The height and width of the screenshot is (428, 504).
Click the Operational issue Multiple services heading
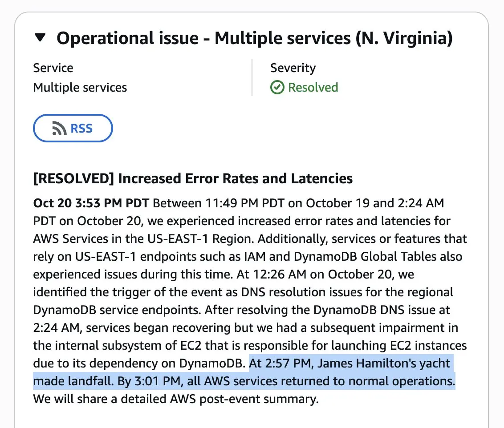coord(255,38)
